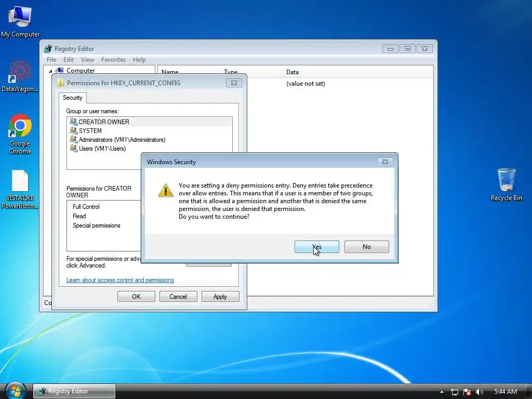Confirm with Yes in Windows Security dialog
This screenshot has width=532, height=399.
[x=316, y=247]
